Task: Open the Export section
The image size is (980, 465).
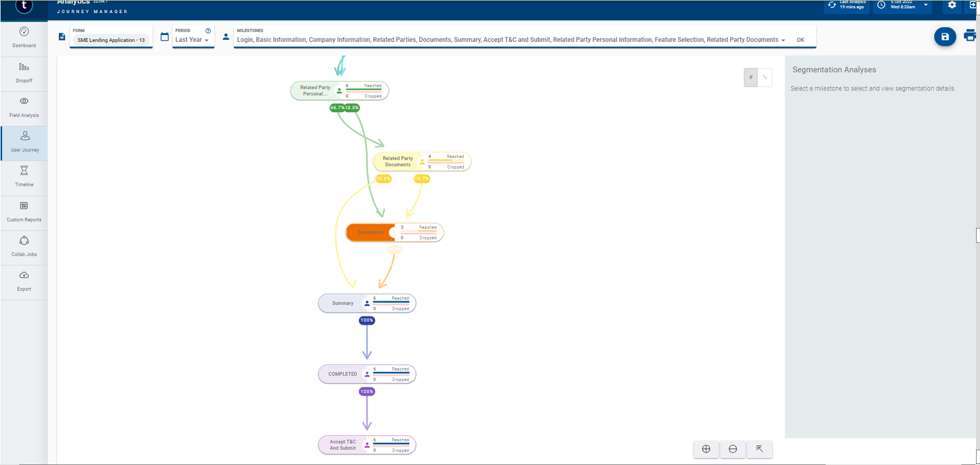Action: point(24,281)
